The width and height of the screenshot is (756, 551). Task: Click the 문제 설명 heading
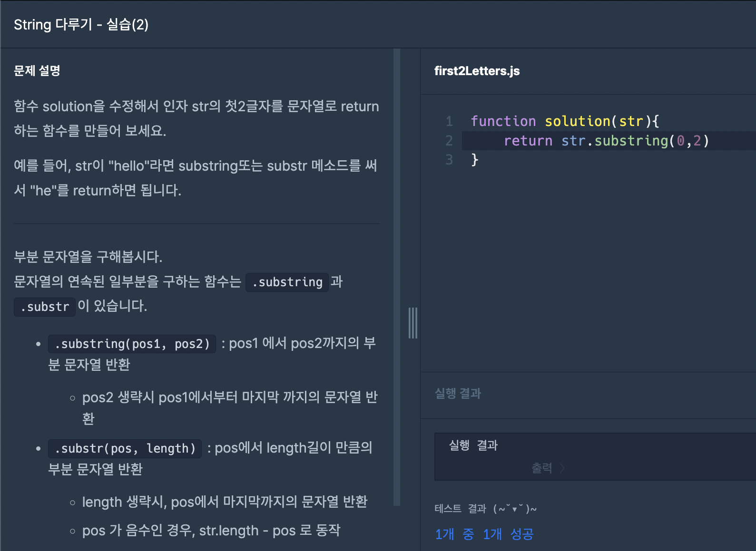coord(37,71)
